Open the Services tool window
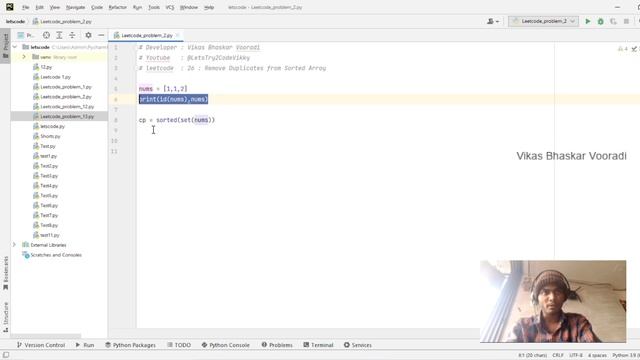This screenshot has height=360, width=640. tap(358, 345)
